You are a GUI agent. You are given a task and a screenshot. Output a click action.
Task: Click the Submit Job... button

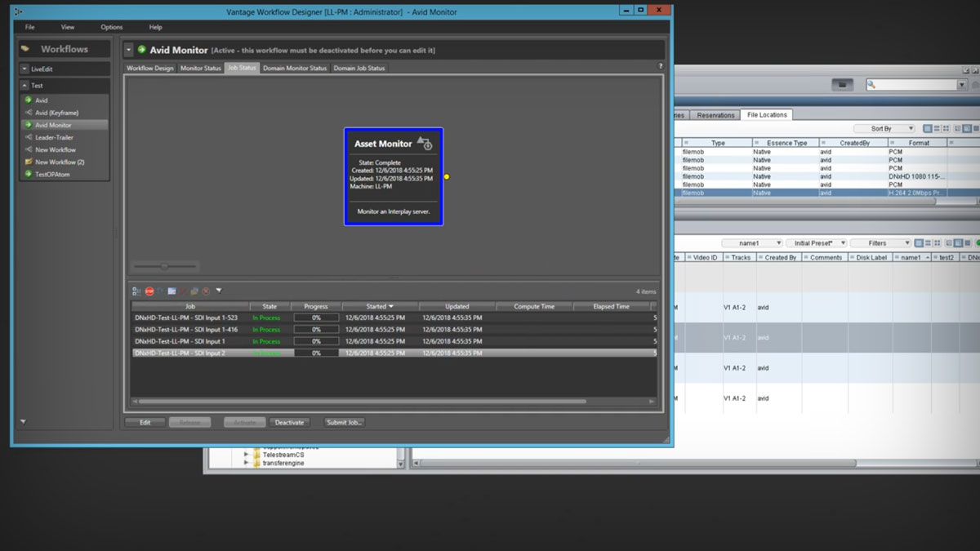[344, 423]
